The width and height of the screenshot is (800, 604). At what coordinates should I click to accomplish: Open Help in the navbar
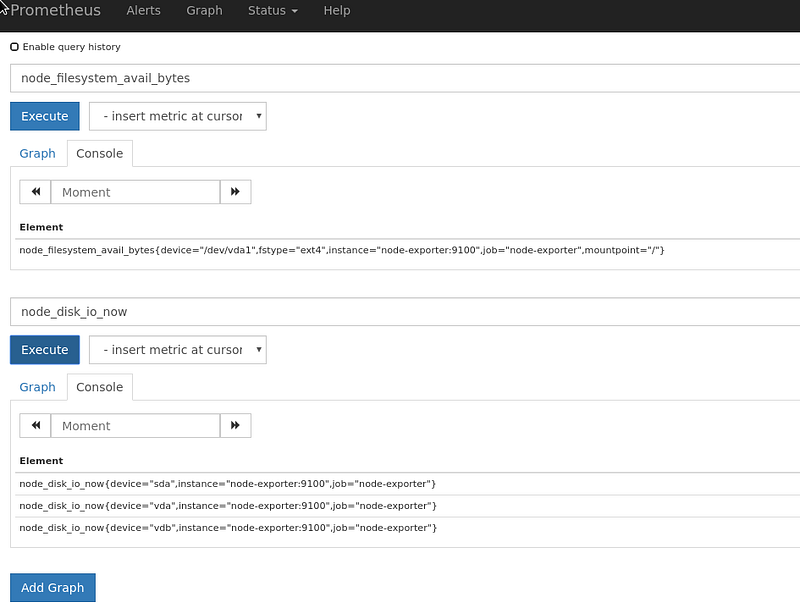[337, 11]
